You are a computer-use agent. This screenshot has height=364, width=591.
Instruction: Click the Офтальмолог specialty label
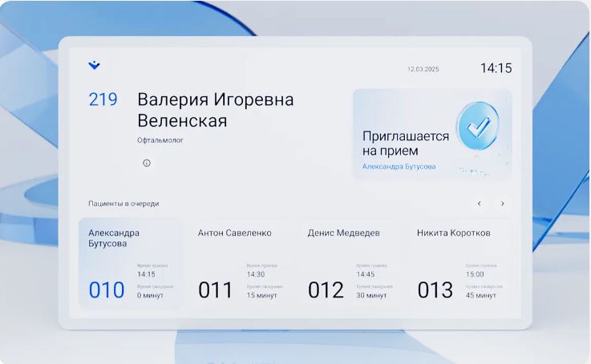tap(160, 140)
